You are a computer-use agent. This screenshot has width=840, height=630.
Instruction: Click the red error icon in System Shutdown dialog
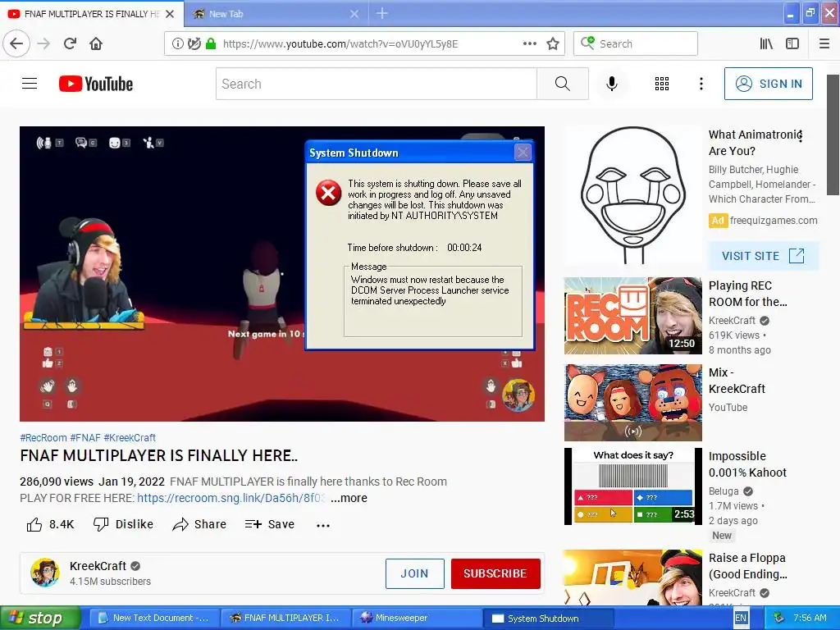coord(328,193)
